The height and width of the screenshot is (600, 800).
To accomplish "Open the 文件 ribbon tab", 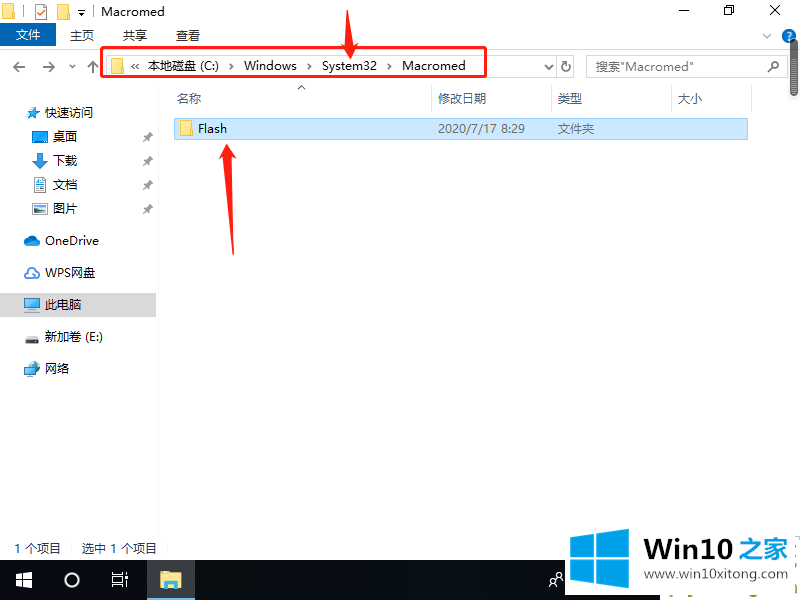I will (x=28, y=35).
